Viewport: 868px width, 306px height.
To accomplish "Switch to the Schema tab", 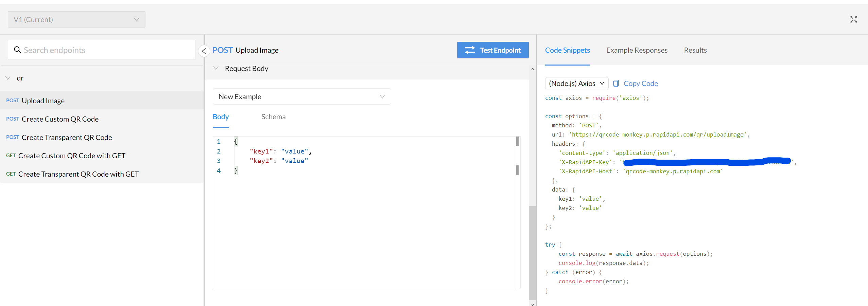I will 273,117.
